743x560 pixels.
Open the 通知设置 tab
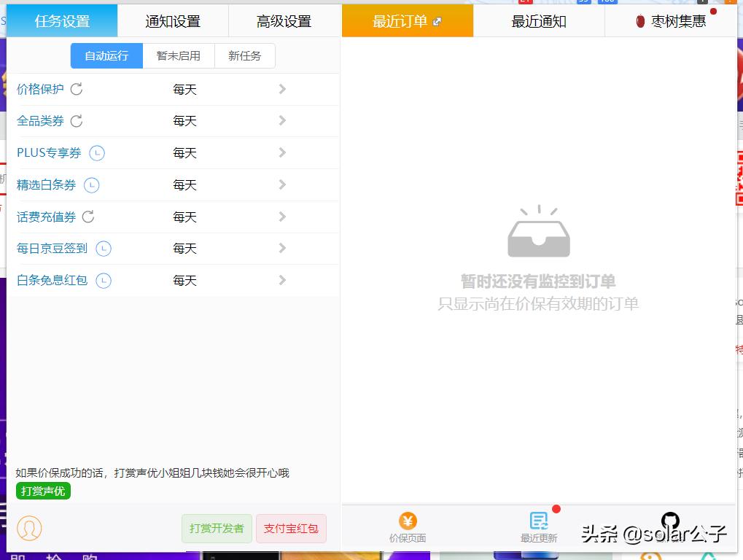(173, 21)
